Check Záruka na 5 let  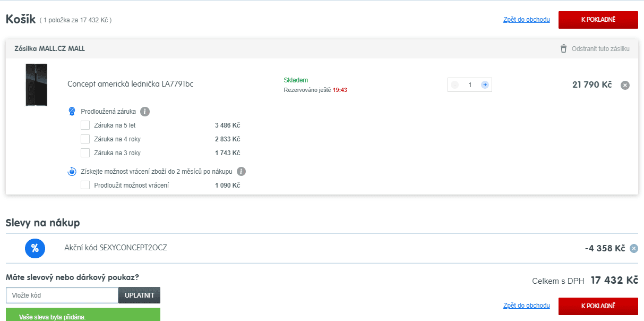pos(85,125)
